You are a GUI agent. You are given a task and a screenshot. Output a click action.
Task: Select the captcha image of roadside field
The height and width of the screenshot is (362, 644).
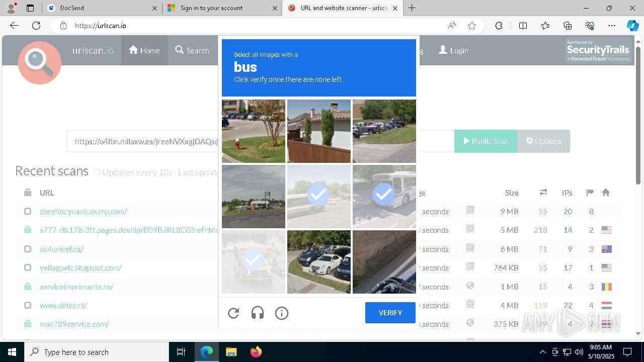coord(254,197)
